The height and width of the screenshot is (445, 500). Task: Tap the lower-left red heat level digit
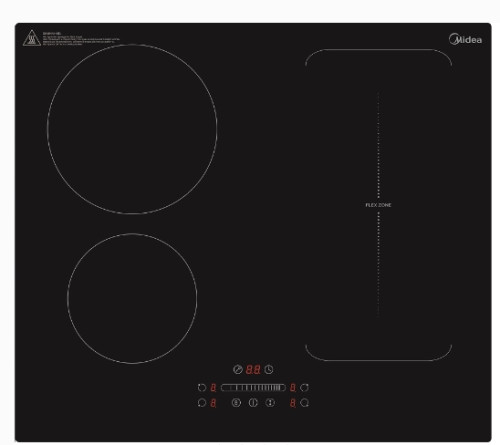213,403
